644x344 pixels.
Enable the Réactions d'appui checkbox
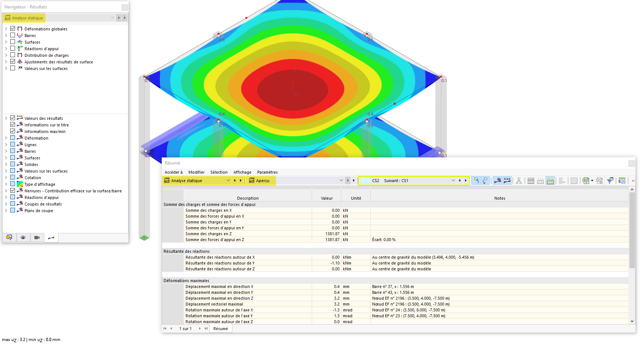[x=12, y=48]
